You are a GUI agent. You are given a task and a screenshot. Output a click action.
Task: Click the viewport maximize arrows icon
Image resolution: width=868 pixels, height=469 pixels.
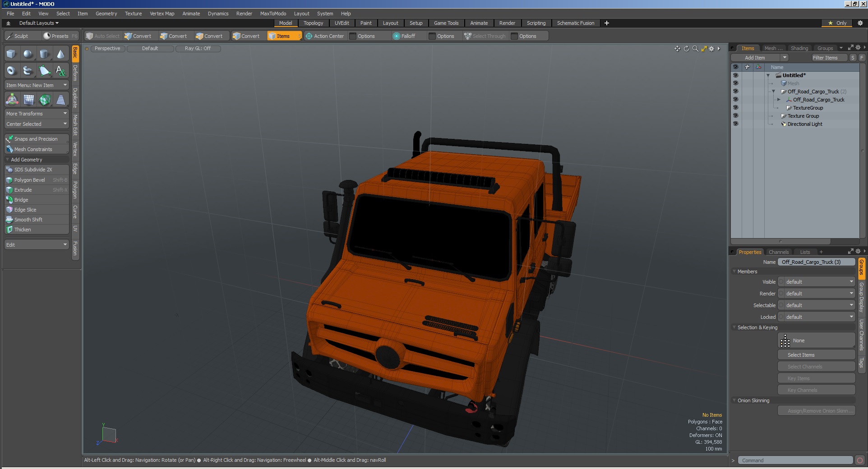point(704,49)
